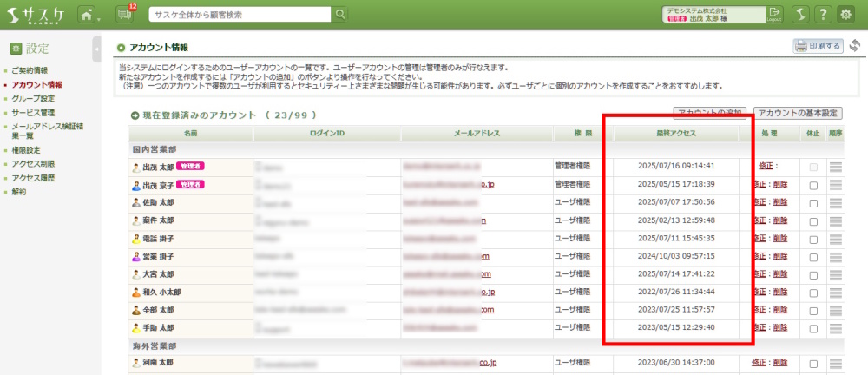Click the customer search input field

point(240,15)
